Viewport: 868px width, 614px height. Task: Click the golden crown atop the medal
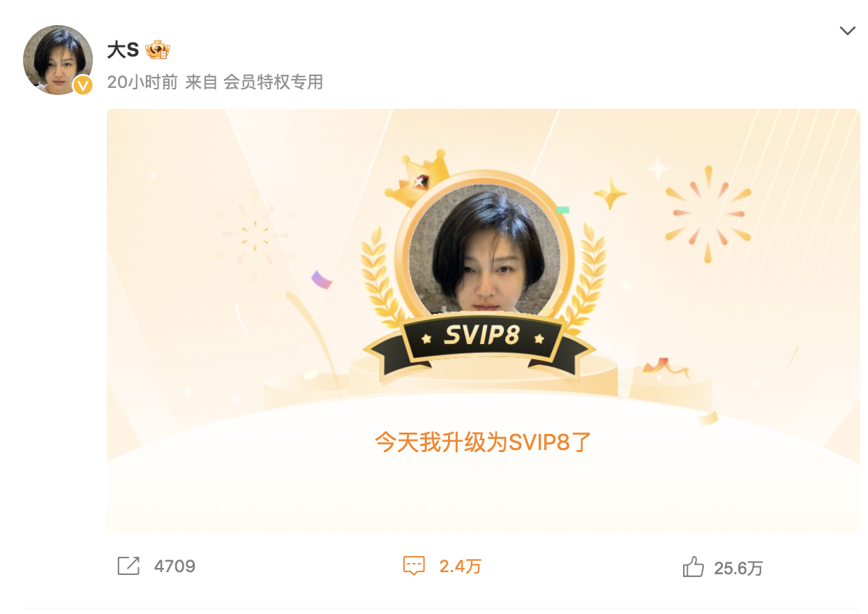click(417, 179)
